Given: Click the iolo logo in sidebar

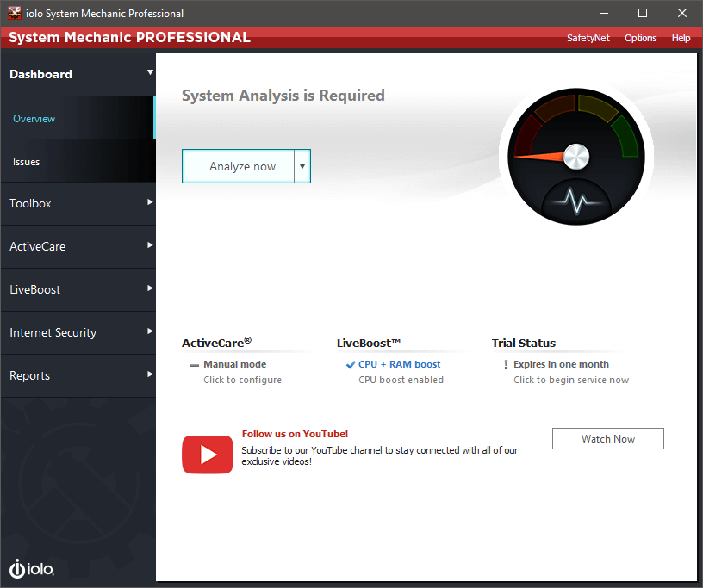Looking at the screenshot, I should (x=32, y=569).
